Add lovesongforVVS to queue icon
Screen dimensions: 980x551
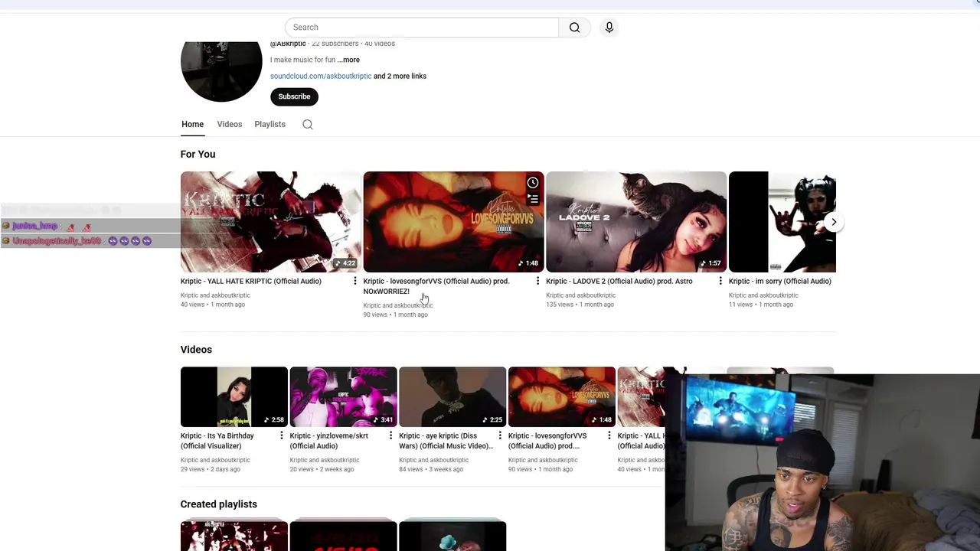[533, 200]
